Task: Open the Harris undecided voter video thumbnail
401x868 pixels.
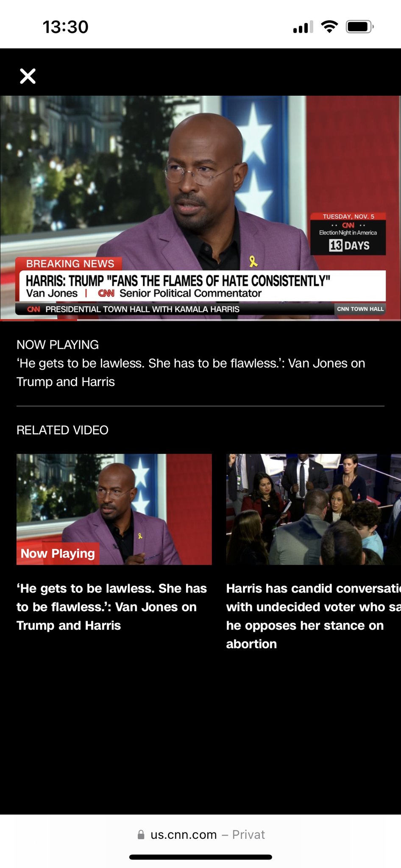Action: pos(314,509)
